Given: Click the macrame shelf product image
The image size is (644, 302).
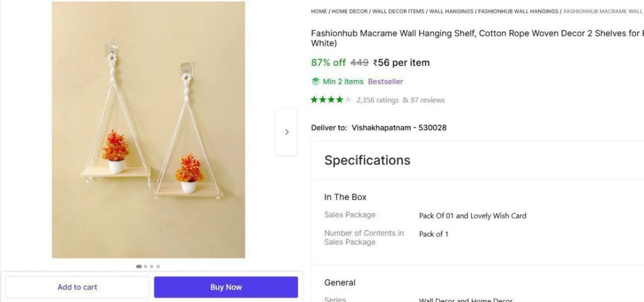Looking at the screenshot, I should click(148, 130).
